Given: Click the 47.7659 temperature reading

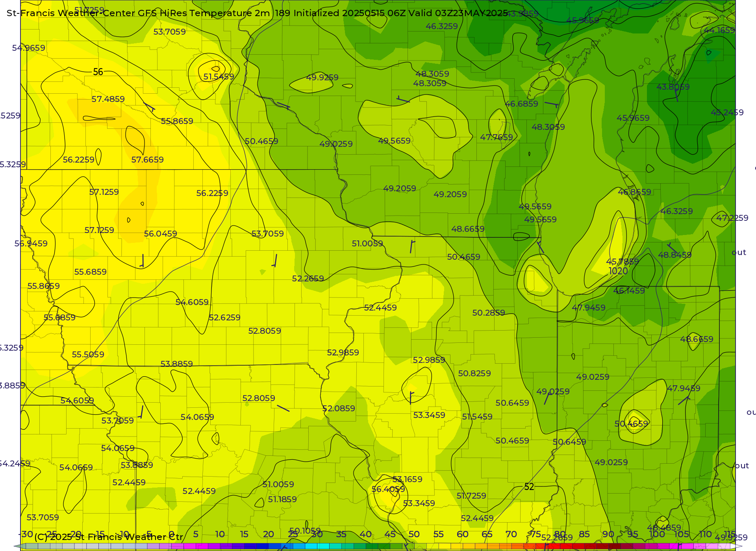Looking at the screenshot, I should 497,137.
